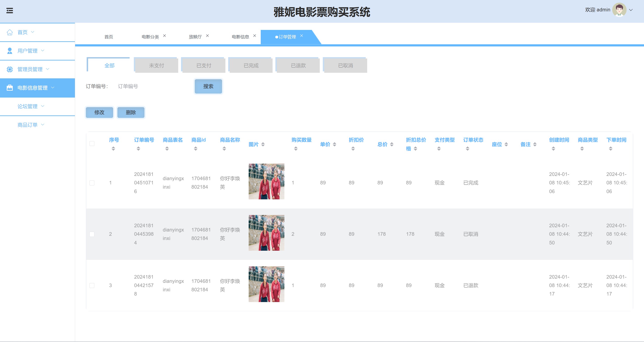Click the user management person icon
This screenshot has width=644, height=342.
(x=10, y=51)
